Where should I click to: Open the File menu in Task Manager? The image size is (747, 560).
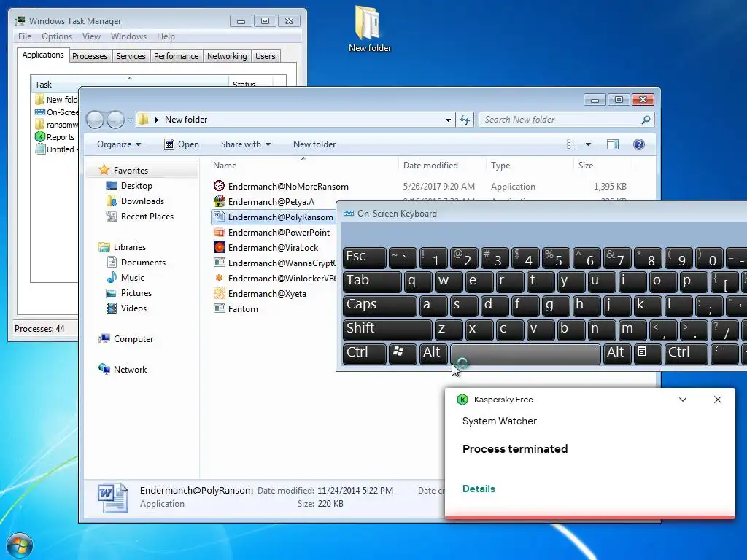(25, 36)
